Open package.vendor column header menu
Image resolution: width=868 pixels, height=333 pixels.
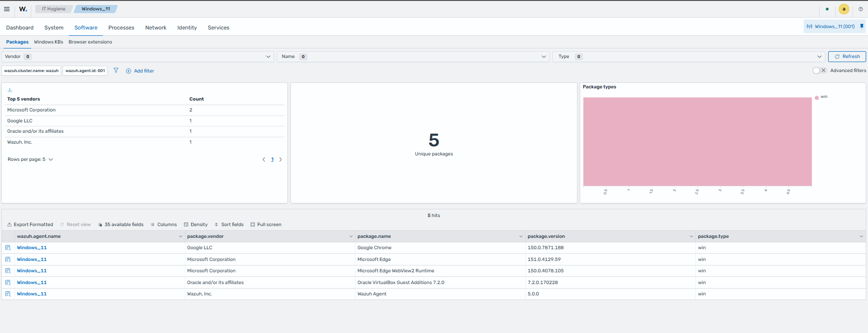(351, 236)
